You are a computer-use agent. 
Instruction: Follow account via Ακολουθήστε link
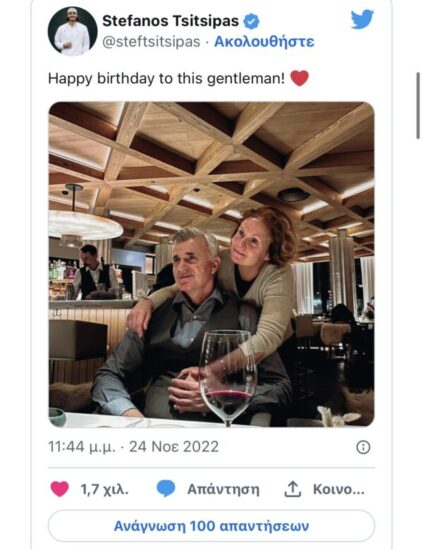(264, 42)
